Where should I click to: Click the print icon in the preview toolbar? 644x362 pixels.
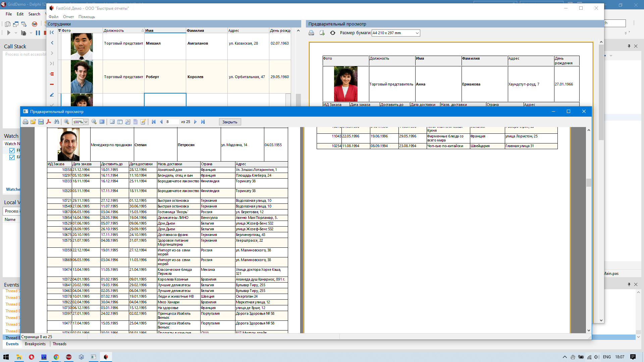25,122
